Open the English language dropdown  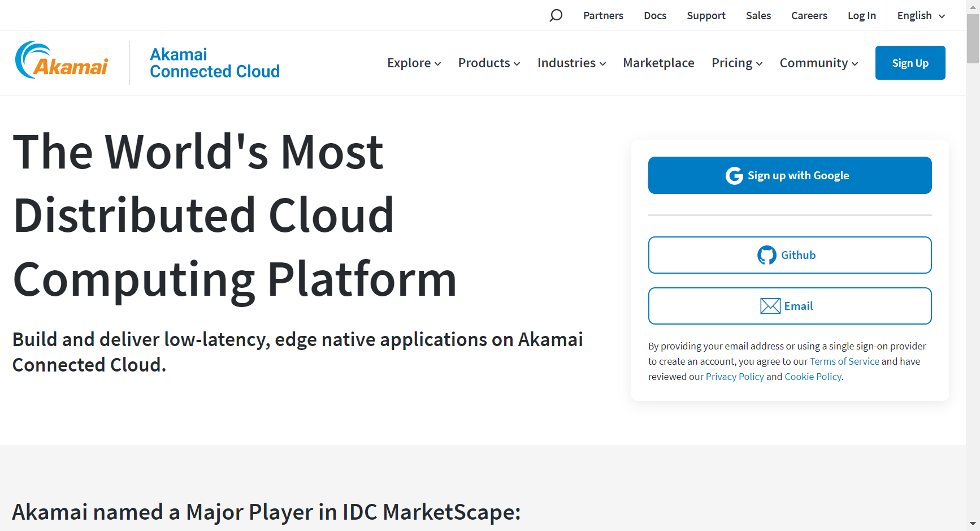[x=921, y=16]
